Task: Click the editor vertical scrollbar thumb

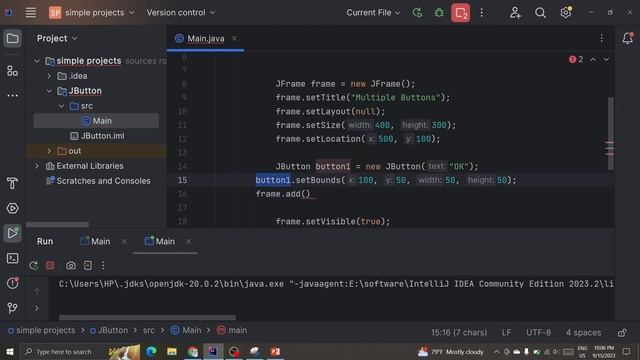Action: pyautogui.click(x=611, y=133)
